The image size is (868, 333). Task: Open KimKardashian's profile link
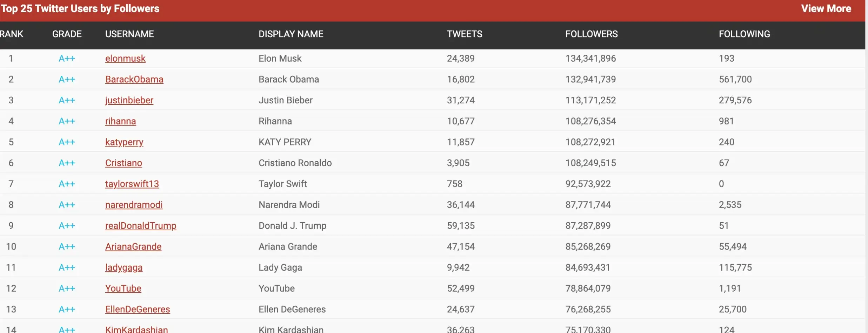coord(136,329)
